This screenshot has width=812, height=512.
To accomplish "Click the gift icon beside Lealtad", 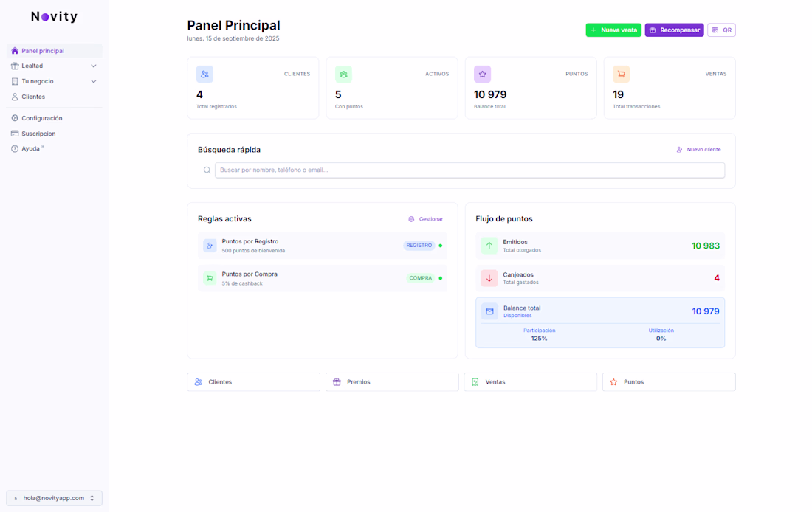I will [x=15, y=66].
